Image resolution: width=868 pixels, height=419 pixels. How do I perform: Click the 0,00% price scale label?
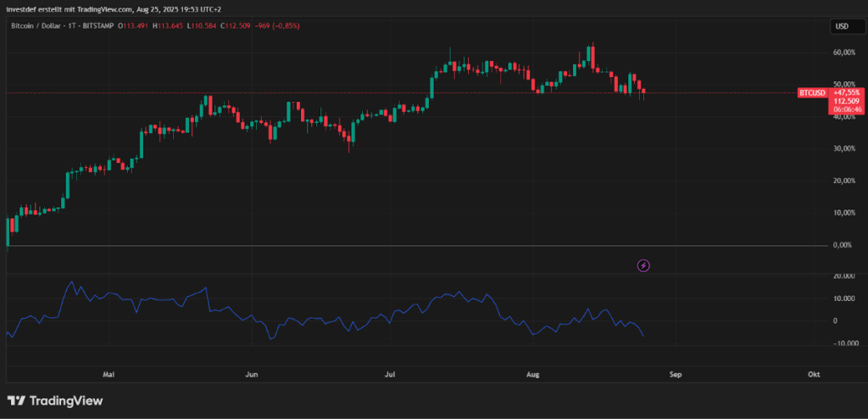(843, 245)
